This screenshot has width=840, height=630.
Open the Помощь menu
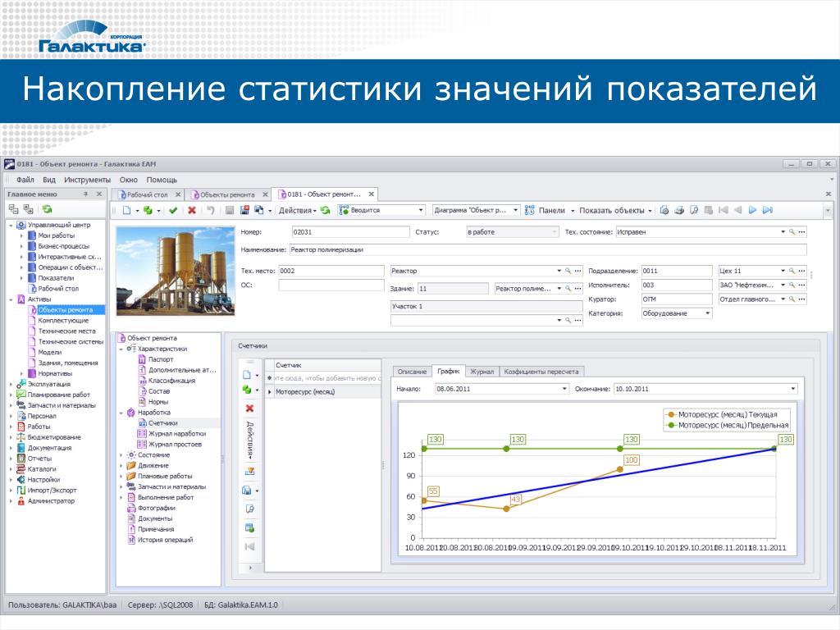point(162,180)
